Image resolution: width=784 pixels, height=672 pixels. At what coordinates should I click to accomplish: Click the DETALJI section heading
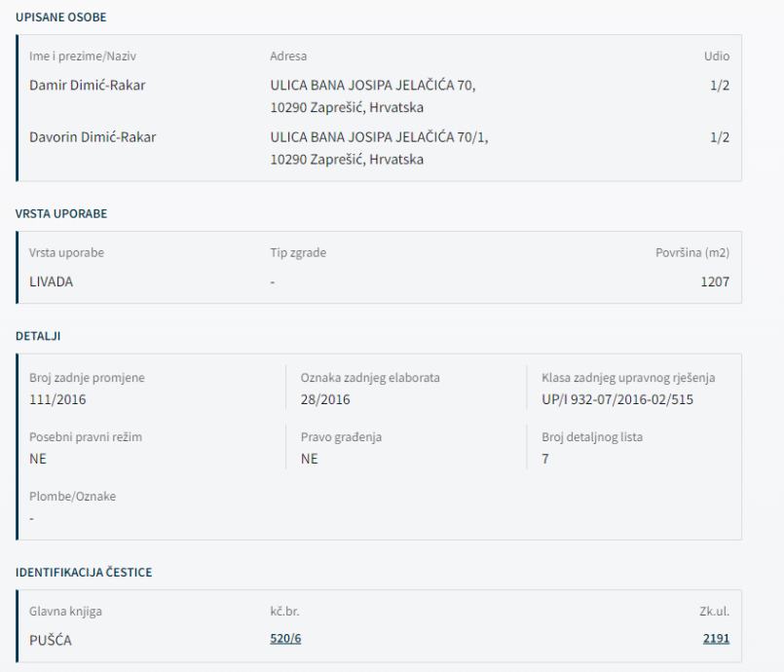click(x=37, y=335)
